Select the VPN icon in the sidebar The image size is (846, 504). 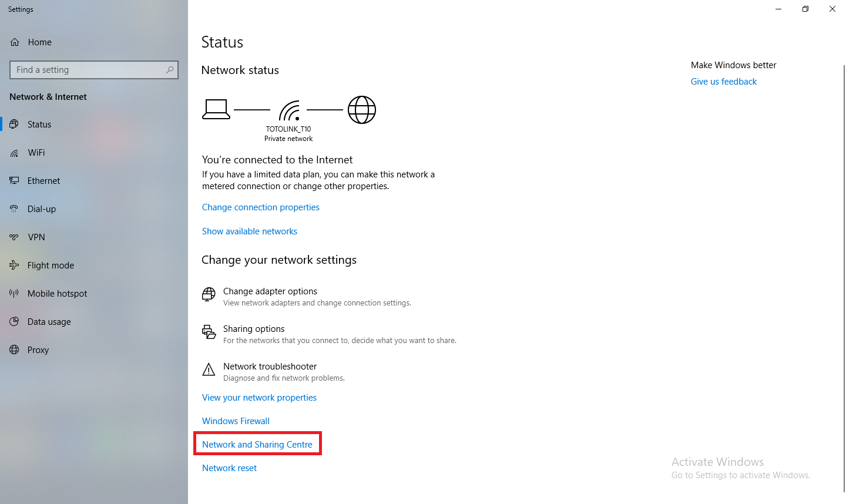[x=14, y=237]
